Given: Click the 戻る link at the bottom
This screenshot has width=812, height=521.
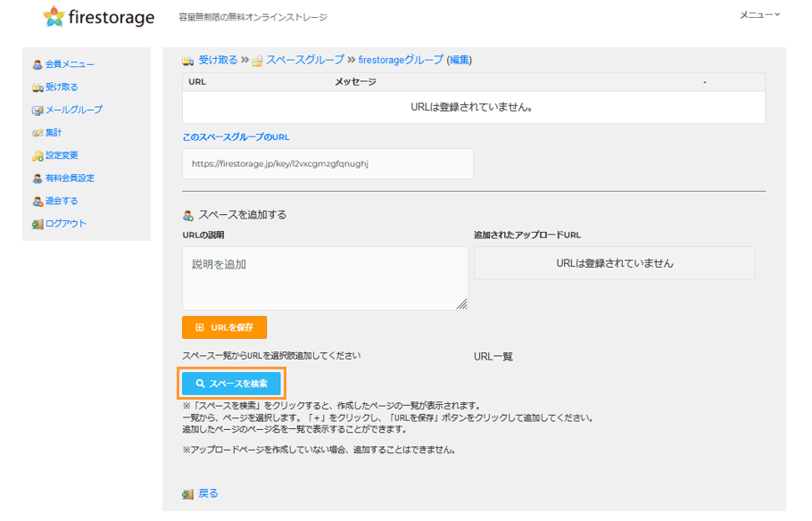Looking at the screenshot, I should pos(208,493).
